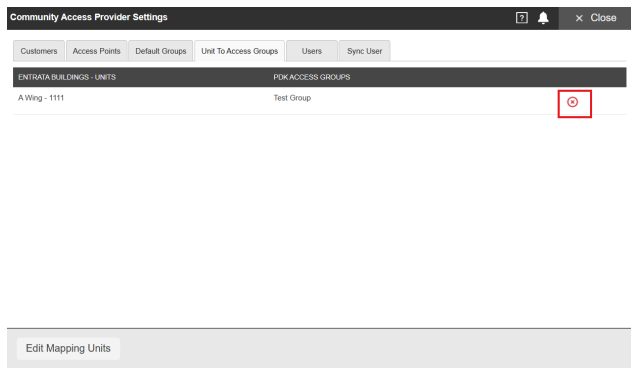Select the Unit To Access Groups tab
This screenshot has height=378, width=641.
tap(240, 51)
